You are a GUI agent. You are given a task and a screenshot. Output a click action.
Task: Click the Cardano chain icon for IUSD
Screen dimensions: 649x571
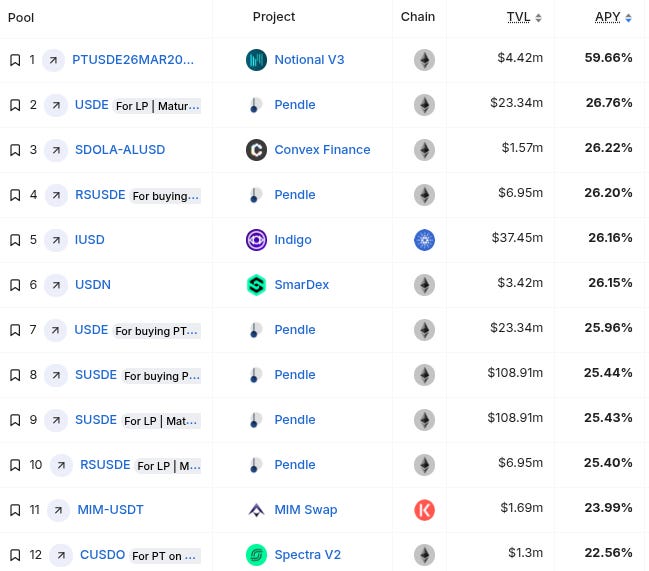424,240
